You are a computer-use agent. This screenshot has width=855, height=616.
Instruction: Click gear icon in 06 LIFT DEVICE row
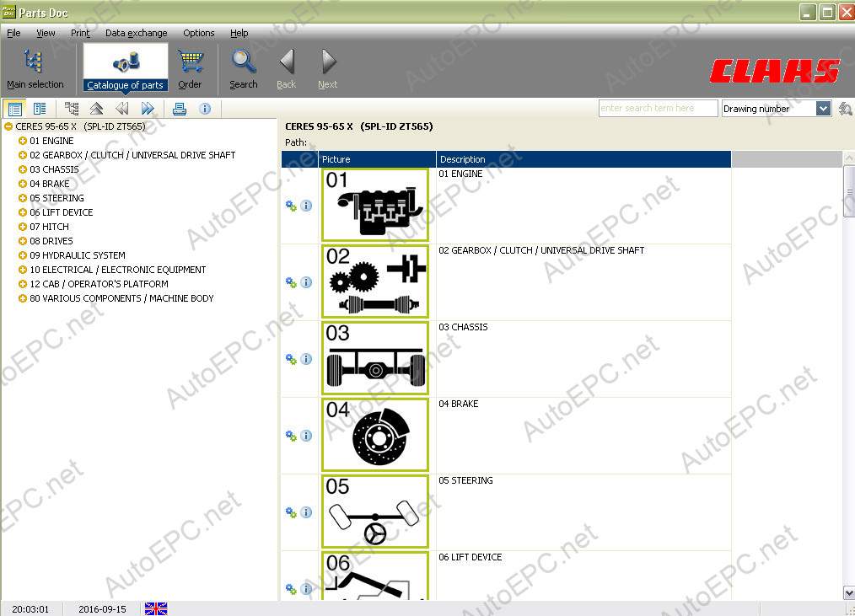click(291, 589)
